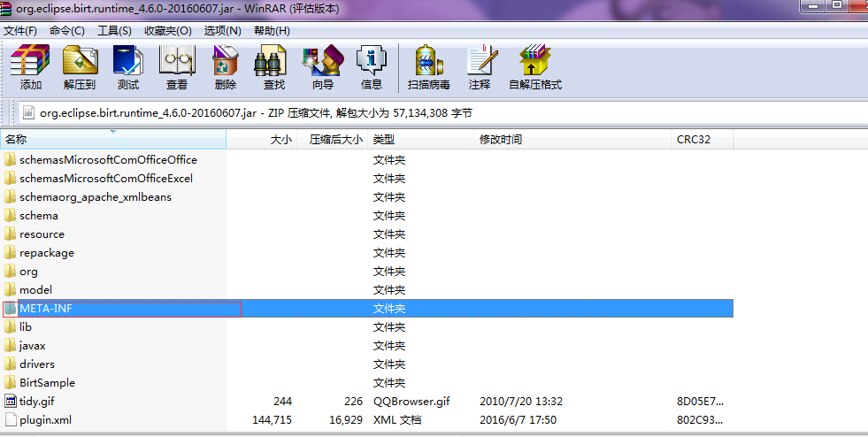Select the resource folder icon
This screenshot has width=868, height=437.
(x=10, y=234)
